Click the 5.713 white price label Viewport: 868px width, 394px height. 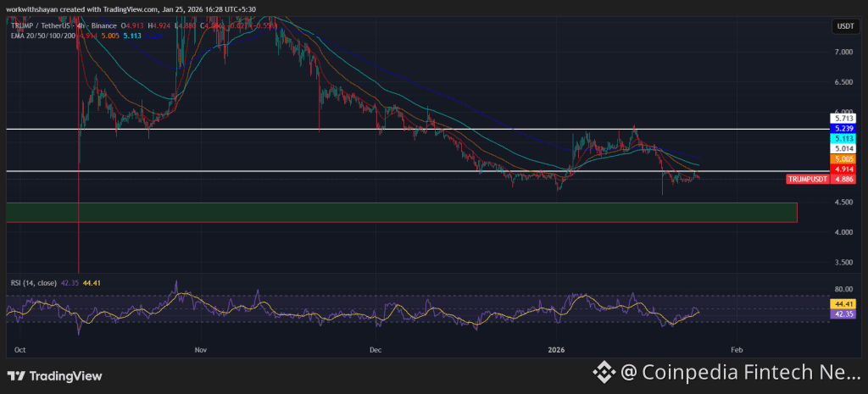tap(844, 119)
